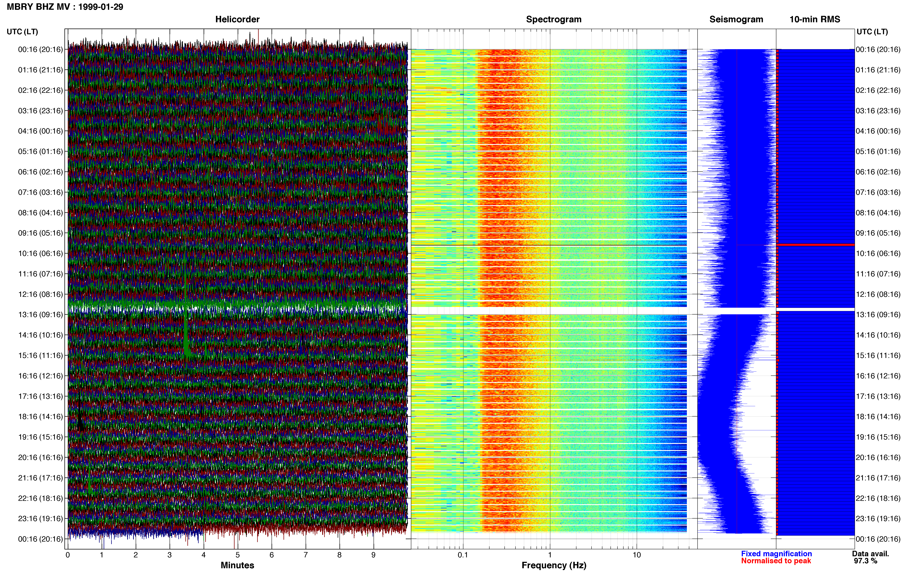Click the 'MBRY BHZ MV : 1999-01-29' title

(x=65, y=7)
